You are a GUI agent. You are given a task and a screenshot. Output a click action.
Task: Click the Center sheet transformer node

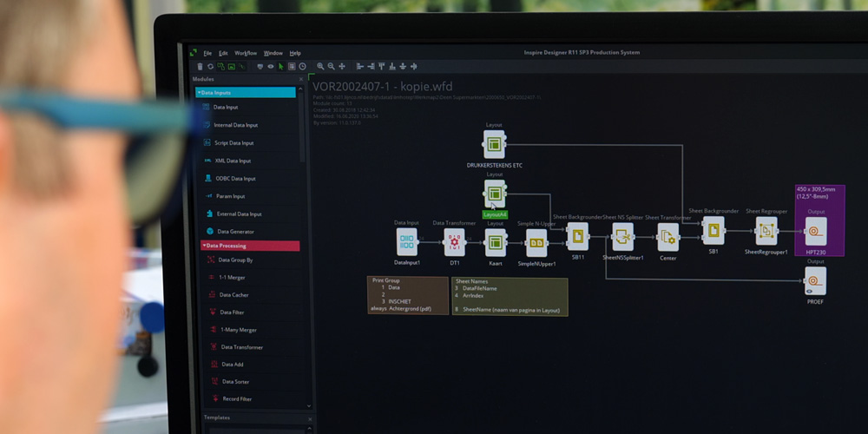(668, 238)
